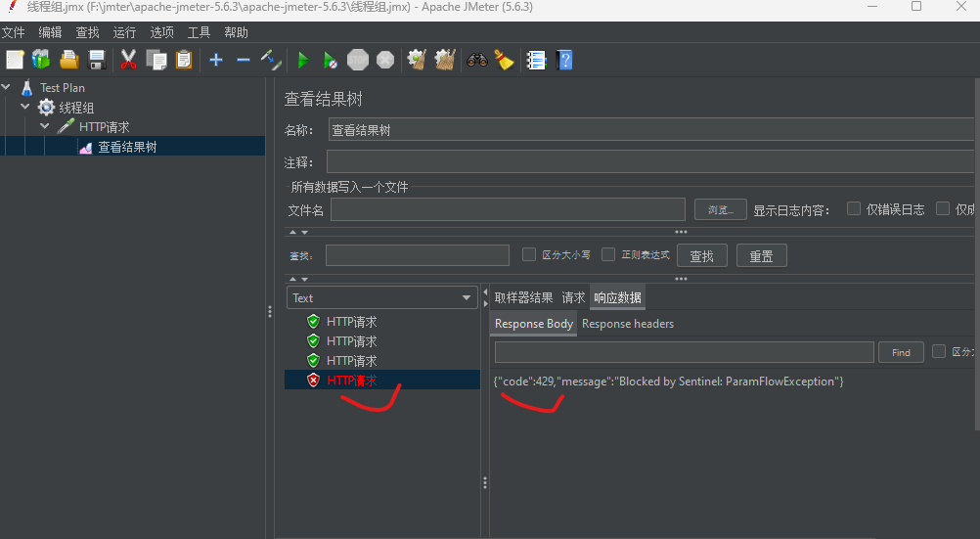Click the 文件名 file name input field
Screen dimensions: 980x539
click(x=508, y=209)
